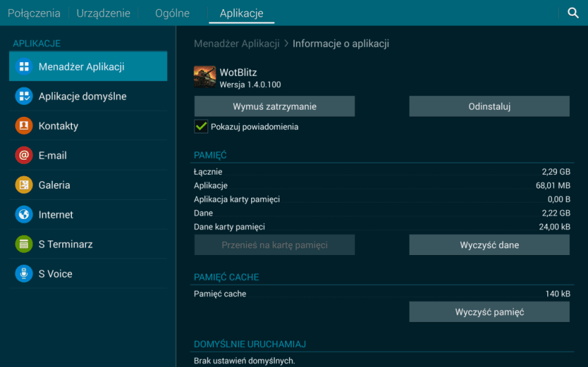Tap Wymuś zatrzymanie button

point(275,106)
